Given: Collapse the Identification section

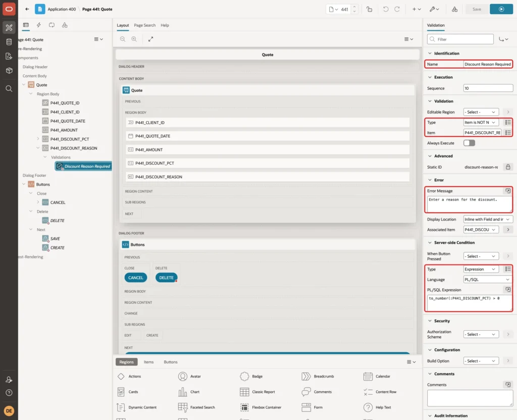Looking at the screenshot, I should [x=430, y=54].
